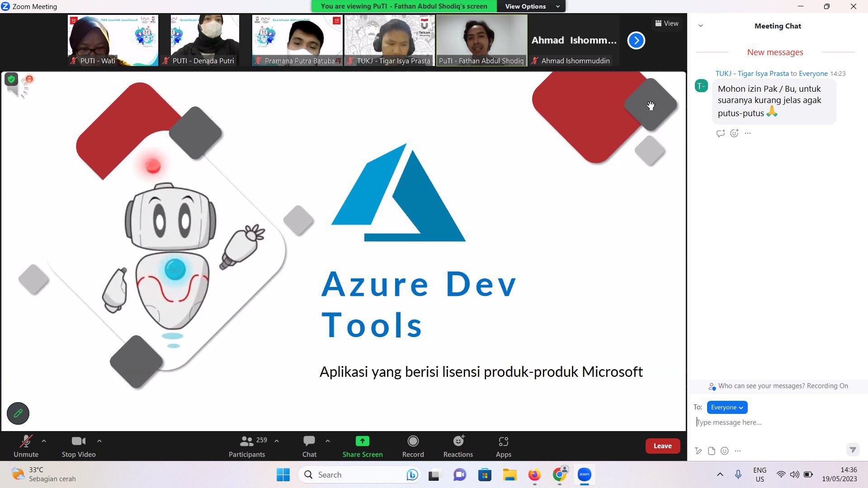
Task: Attach a file in chat
Action: pos(712,450)
